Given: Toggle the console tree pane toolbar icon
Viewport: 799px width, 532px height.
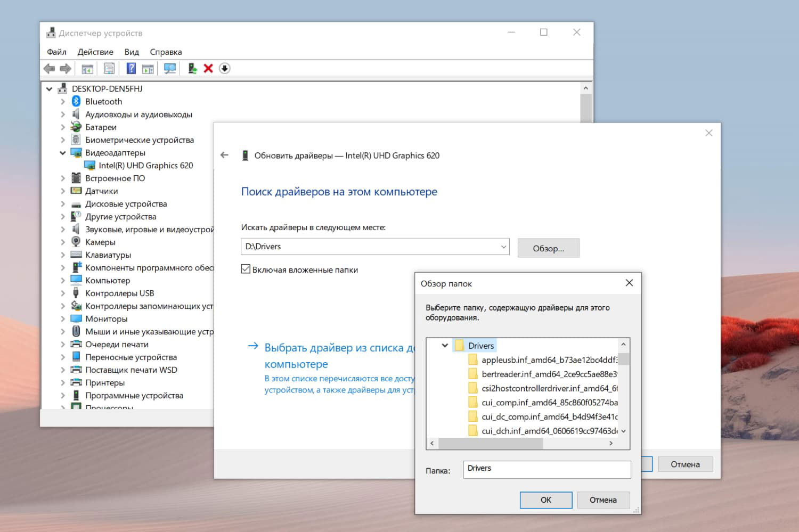Looking at the screenshot, I should pyautogui.click(x=87, y=69).
